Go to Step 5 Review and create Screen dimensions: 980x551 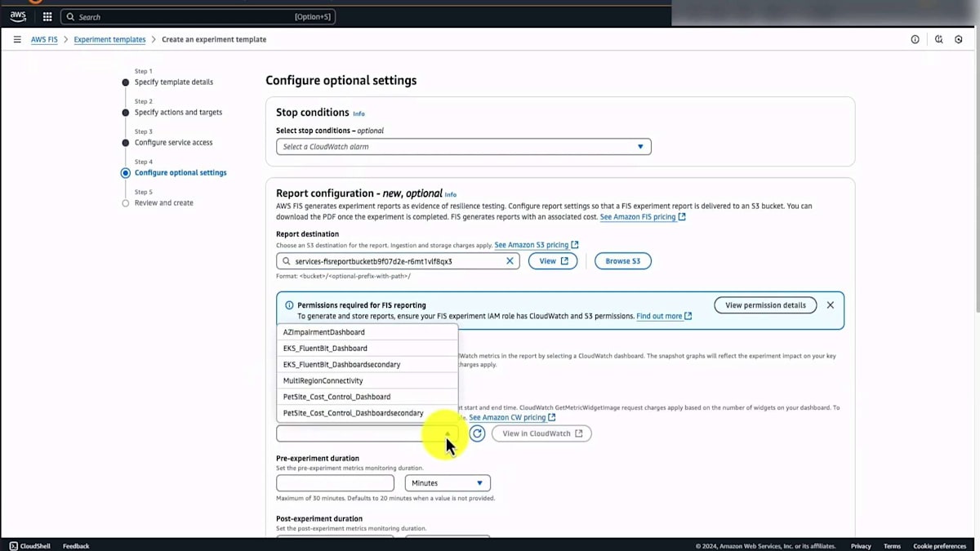coord(164,203)
